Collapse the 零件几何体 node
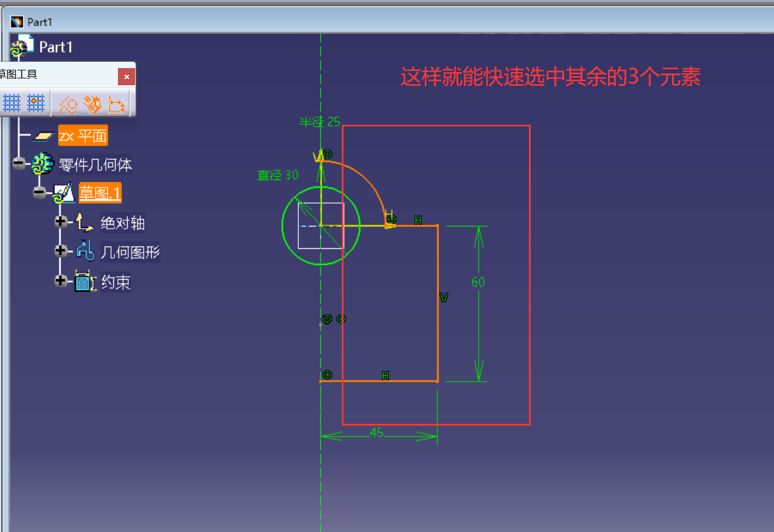The width and height of the screenshot is (774, 532). coord(19,164)
